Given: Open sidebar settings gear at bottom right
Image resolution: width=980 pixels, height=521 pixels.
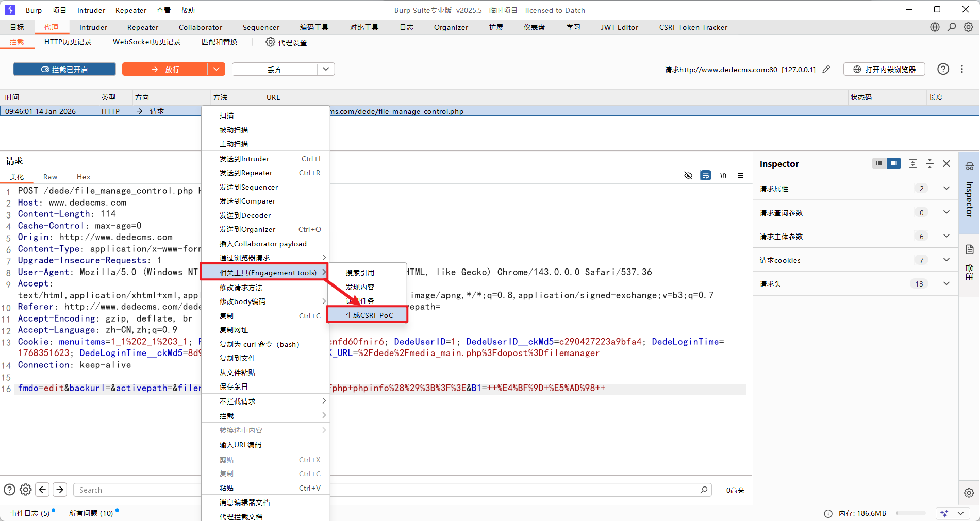Looking at the screenshot, I should [x=969, y=493].
